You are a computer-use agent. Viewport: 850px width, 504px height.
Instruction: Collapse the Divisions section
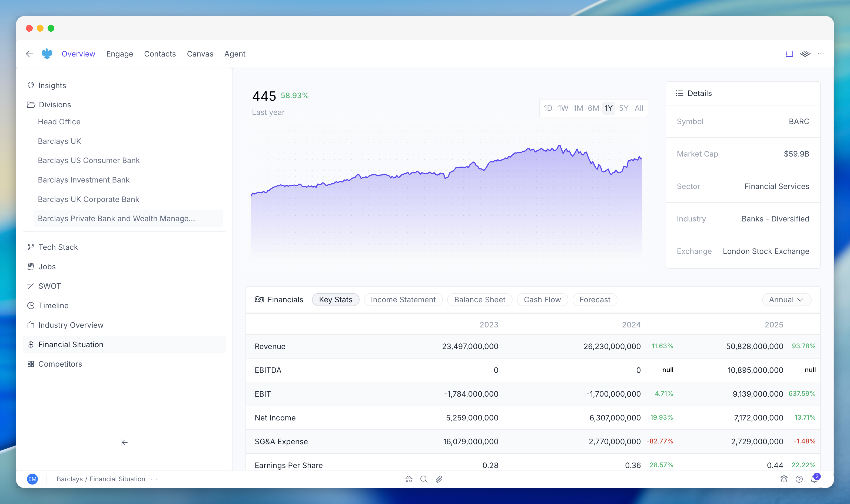point(55,105)
